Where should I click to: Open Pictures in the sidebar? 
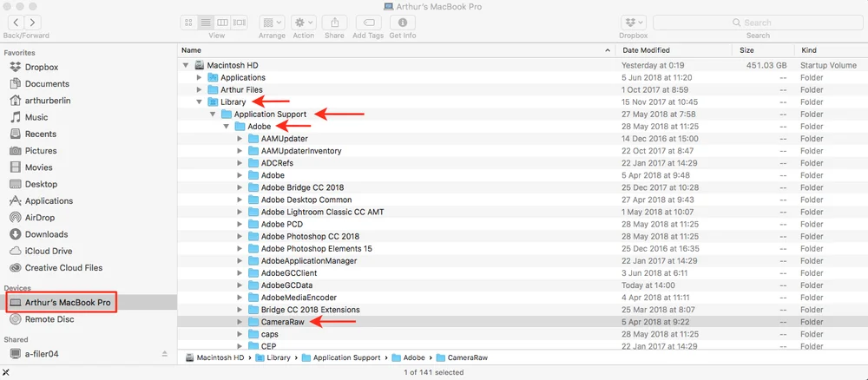[x=41, y=150]
